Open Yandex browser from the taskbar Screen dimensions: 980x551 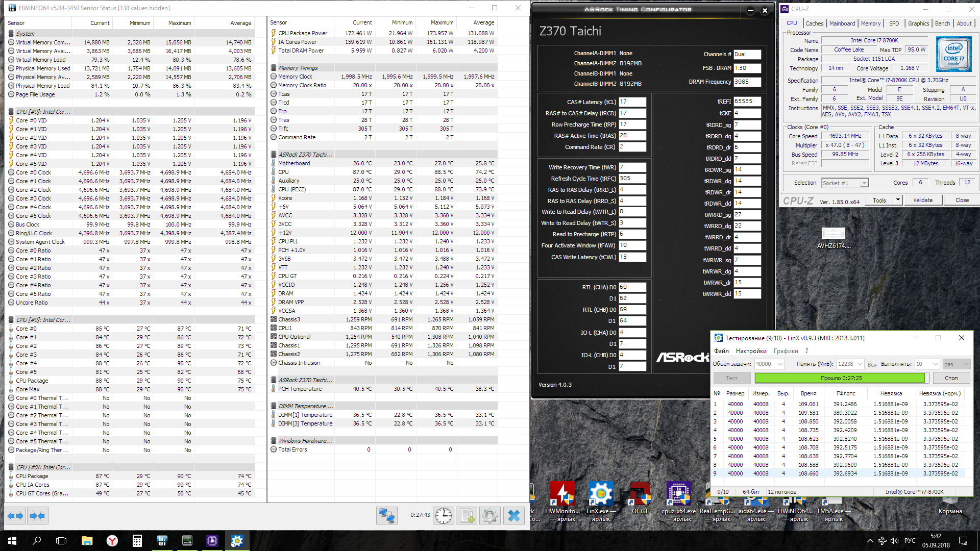(112, 541)
